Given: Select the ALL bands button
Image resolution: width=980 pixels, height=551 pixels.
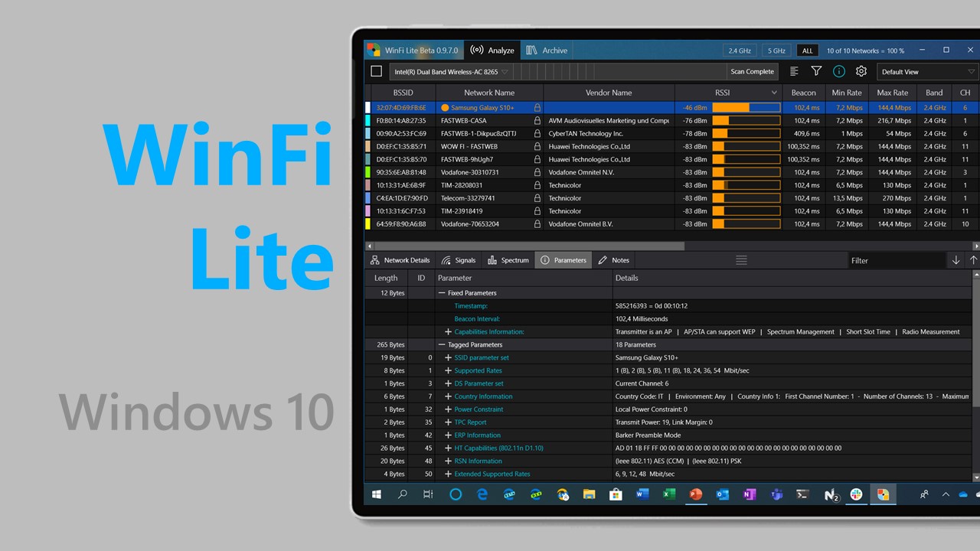Looking at the screenshot, I should pyautogui.click(x=807, y=51).
